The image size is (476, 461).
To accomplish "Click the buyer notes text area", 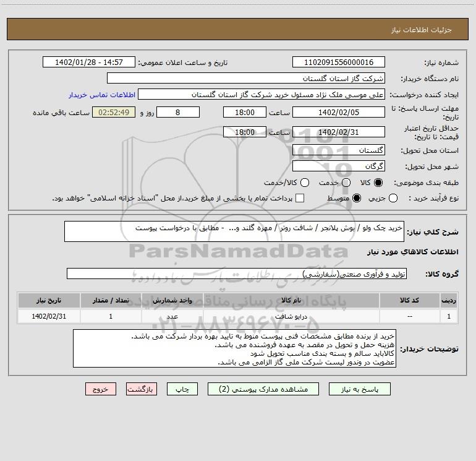I will click(x=234, y=348).
